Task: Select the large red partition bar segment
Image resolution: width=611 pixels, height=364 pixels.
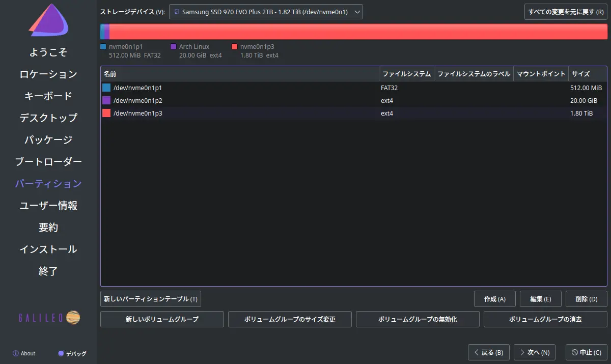Action: (356, 32)
